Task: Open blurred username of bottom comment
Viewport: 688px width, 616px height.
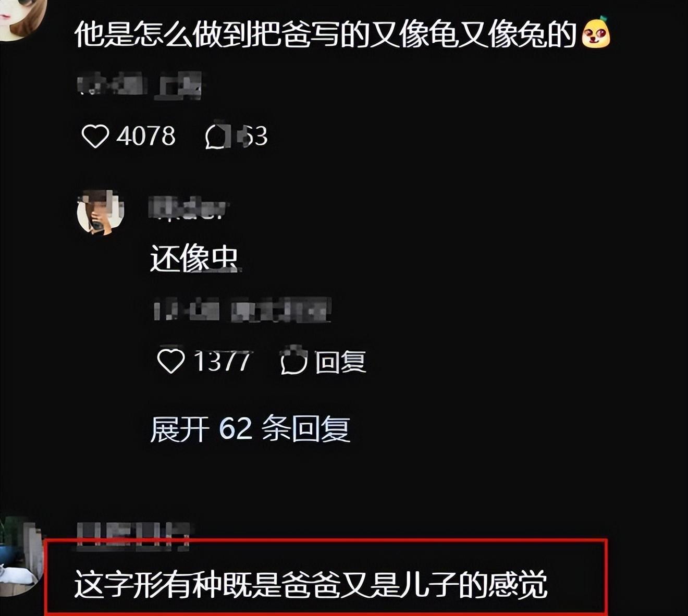Action: tap(133, 537)
